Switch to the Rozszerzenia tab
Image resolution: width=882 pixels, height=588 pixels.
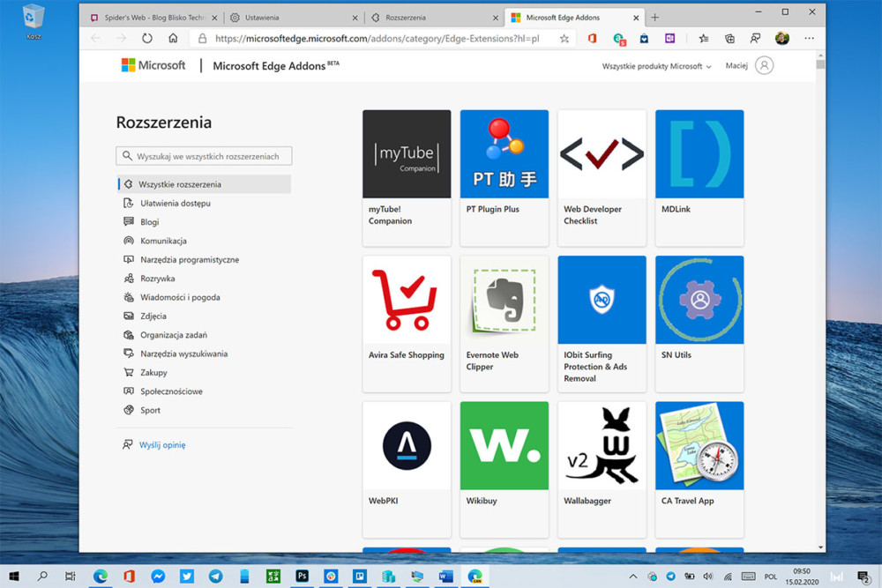click(434, 18)
